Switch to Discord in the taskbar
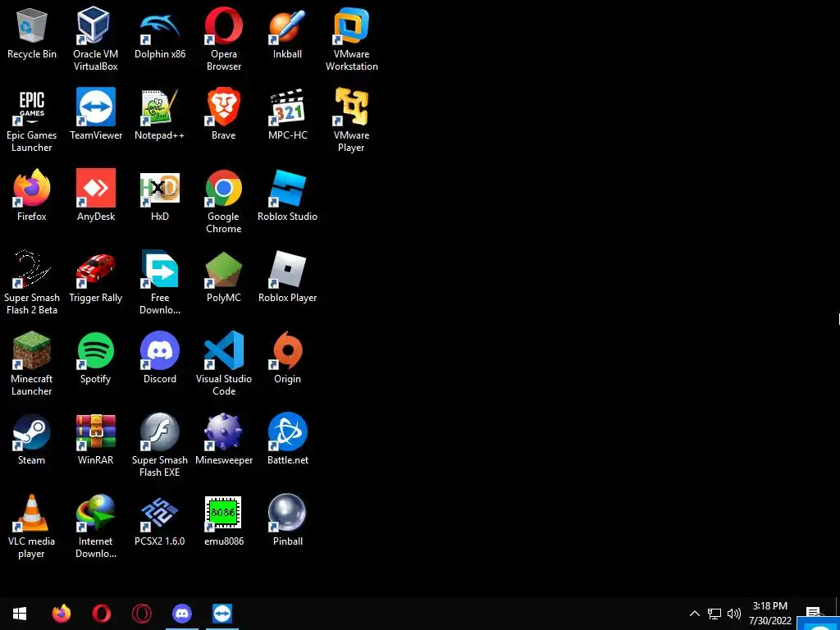The height and width of the screenshot is (630, 840). (182, 614)
